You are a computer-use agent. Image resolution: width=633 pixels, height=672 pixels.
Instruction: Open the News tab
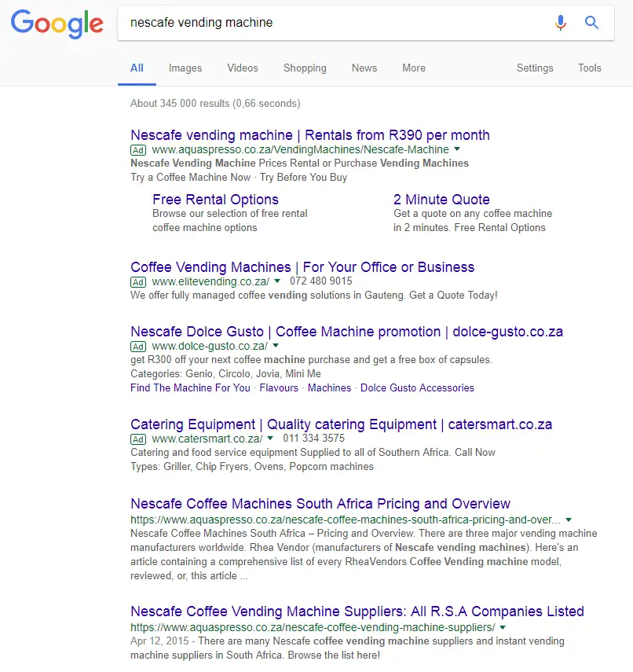click(x=364, y=68)
